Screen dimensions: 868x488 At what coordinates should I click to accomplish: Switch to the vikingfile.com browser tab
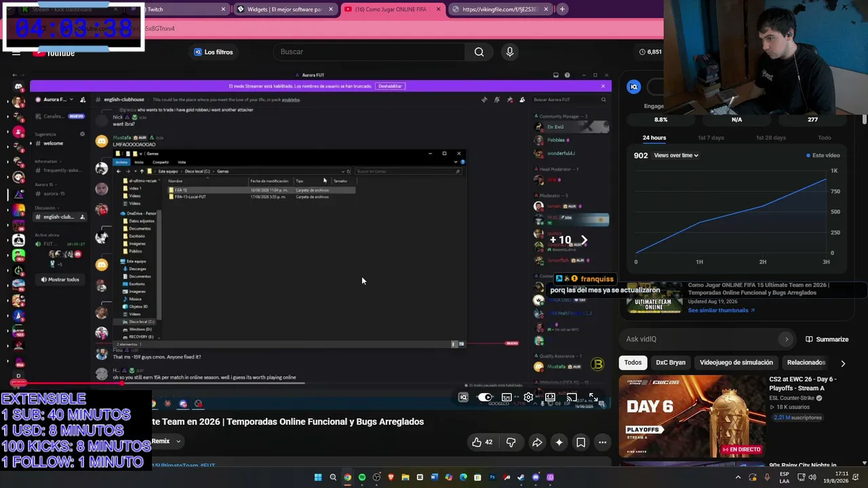coord(500,9)
